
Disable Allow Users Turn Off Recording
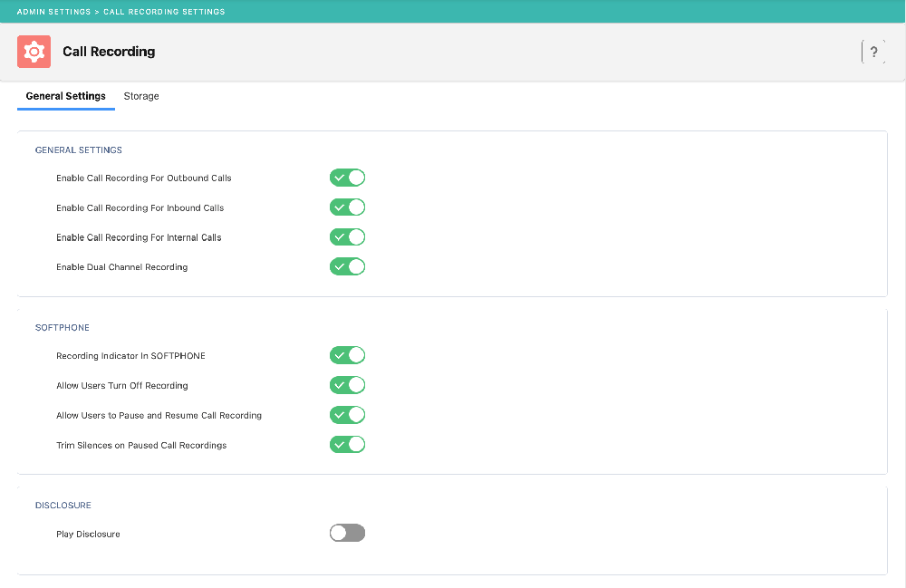coord(347,385)
